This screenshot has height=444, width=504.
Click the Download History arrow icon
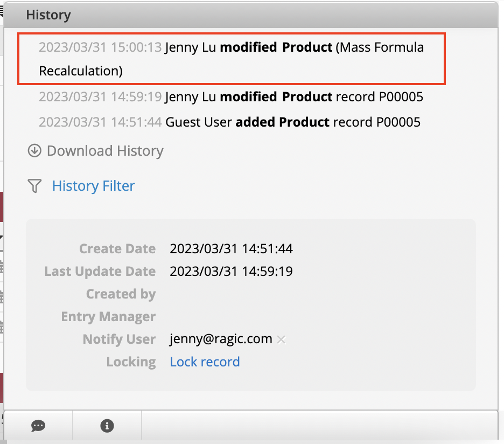(34, 151)
